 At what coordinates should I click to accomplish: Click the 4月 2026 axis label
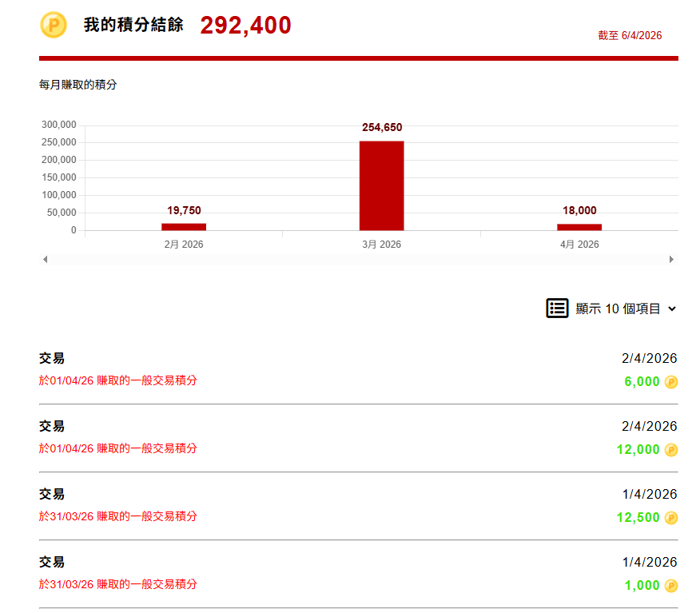pos(579,245)
